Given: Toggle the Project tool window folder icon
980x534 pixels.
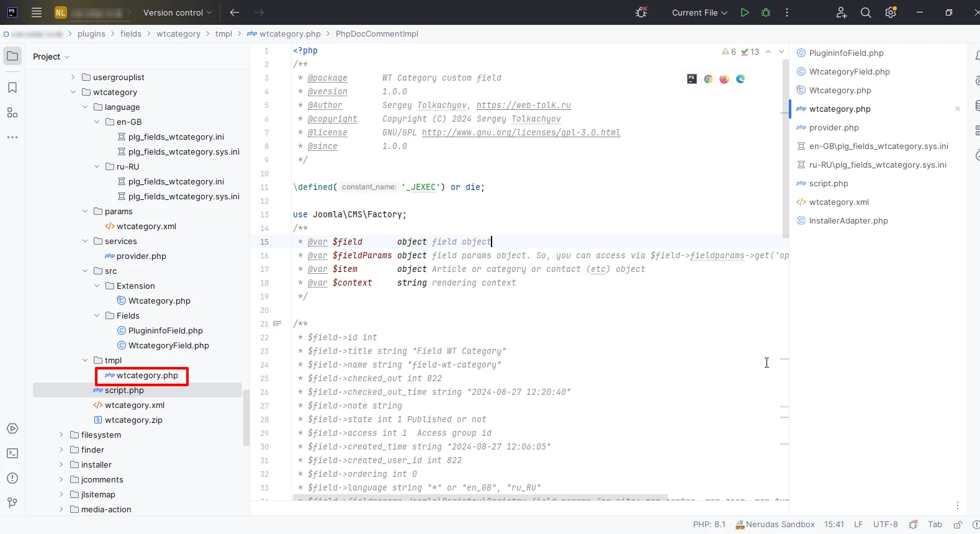Looking at the screenshot, I should [12, 56].
